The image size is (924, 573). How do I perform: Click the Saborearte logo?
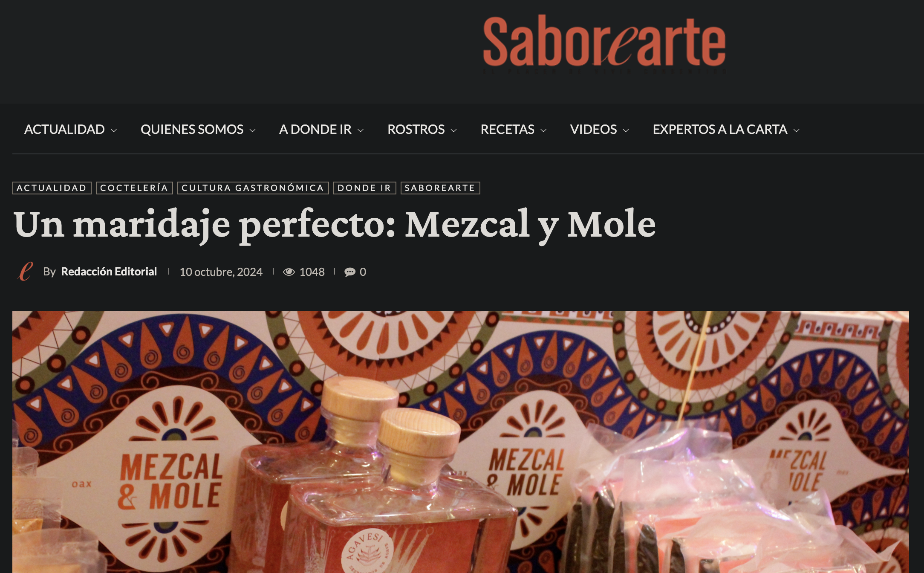tap(604, 44)
